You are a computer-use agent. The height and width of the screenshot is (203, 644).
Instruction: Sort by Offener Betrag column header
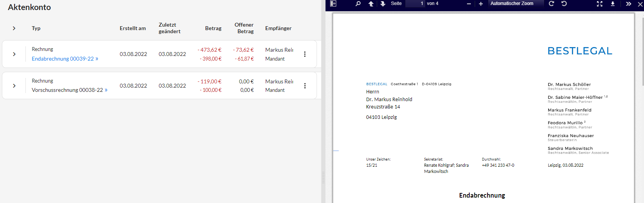pyautogui.click(x=244, y=28)
